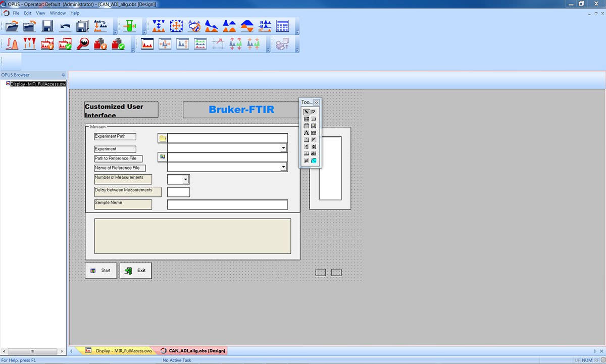The image size is (606, 364).
Task: Click the dotted square four-arrows icon
Action: click(177, 27)
